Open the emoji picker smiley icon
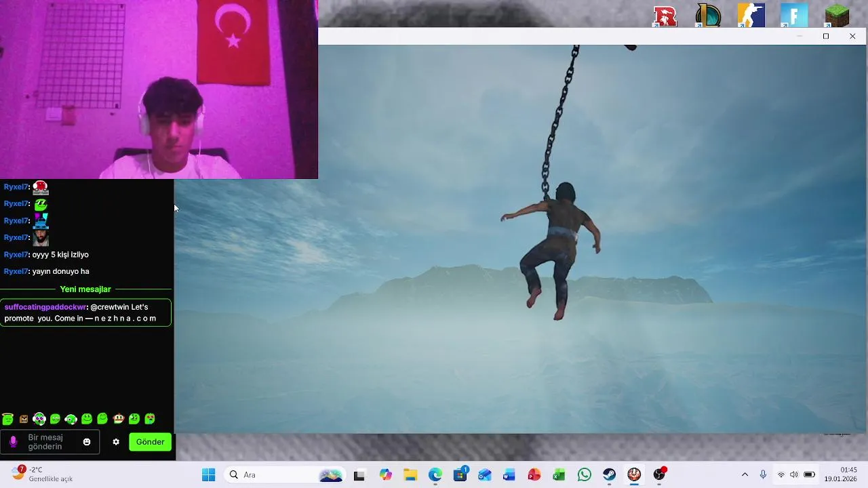 [87, 442]
